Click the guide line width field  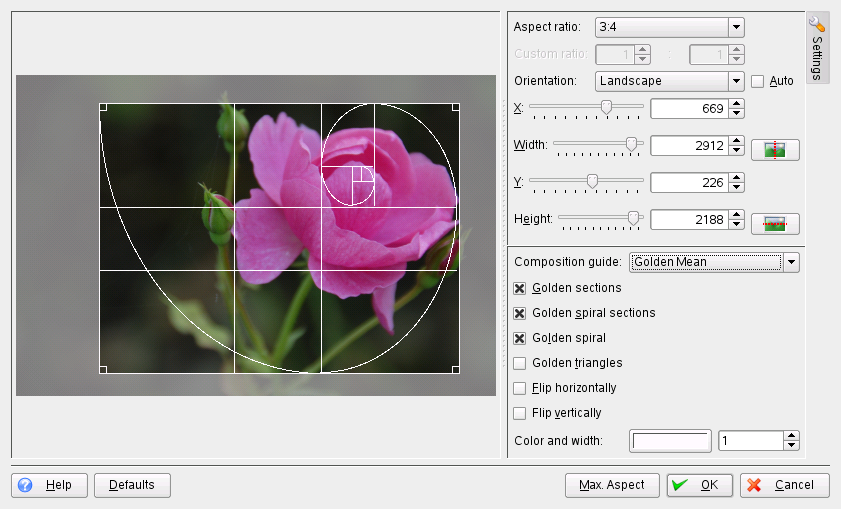pyautogui.click(x=751, y=441)
